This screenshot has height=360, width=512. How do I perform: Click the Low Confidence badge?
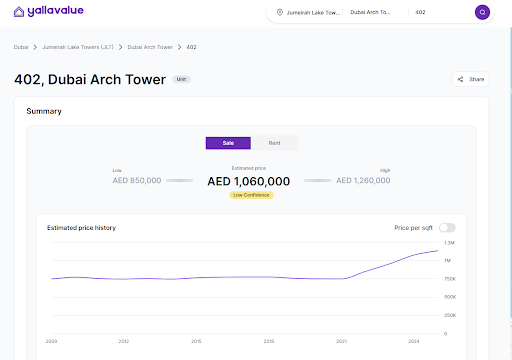[251, 195]
